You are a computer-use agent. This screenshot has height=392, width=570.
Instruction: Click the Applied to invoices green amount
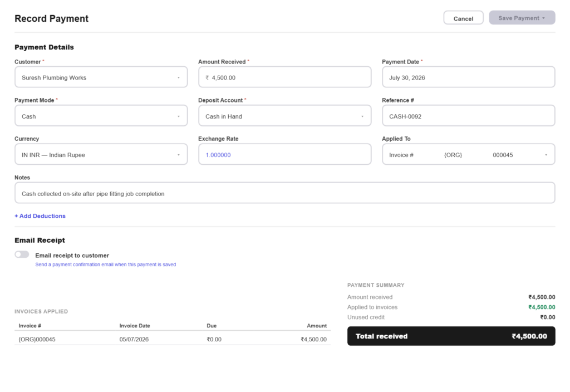542,307
